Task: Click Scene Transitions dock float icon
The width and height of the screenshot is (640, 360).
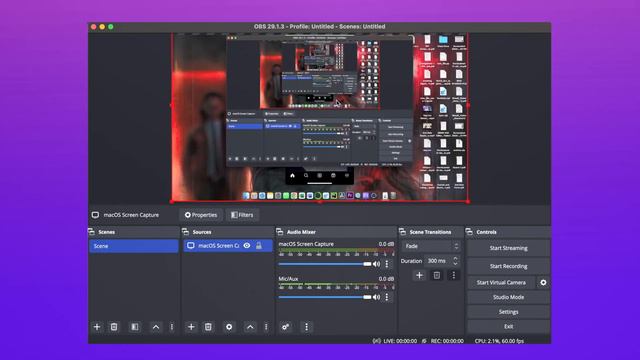Action: [x=402, y=232]
